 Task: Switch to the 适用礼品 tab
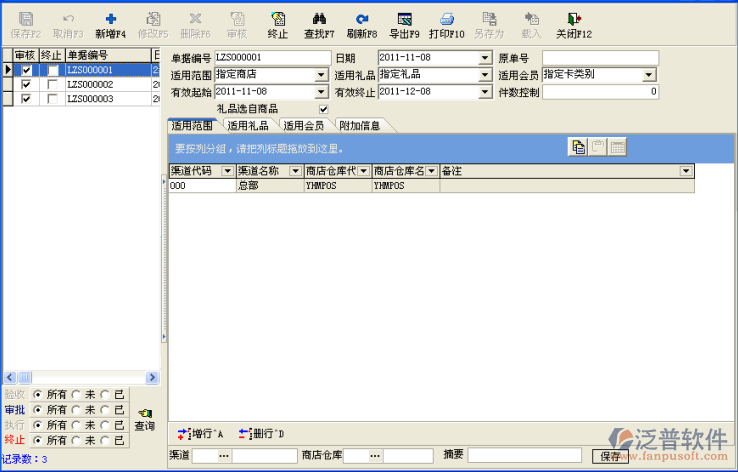click(248, 126)
